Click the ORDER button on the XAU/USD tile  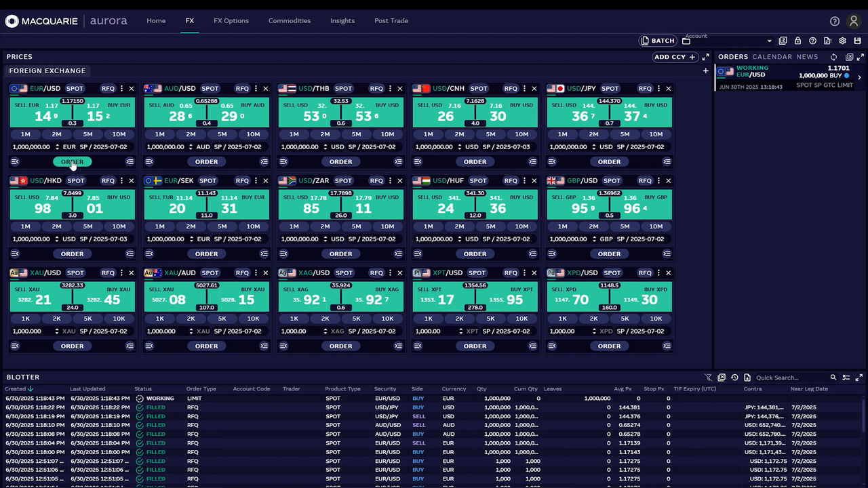point(73,346)
